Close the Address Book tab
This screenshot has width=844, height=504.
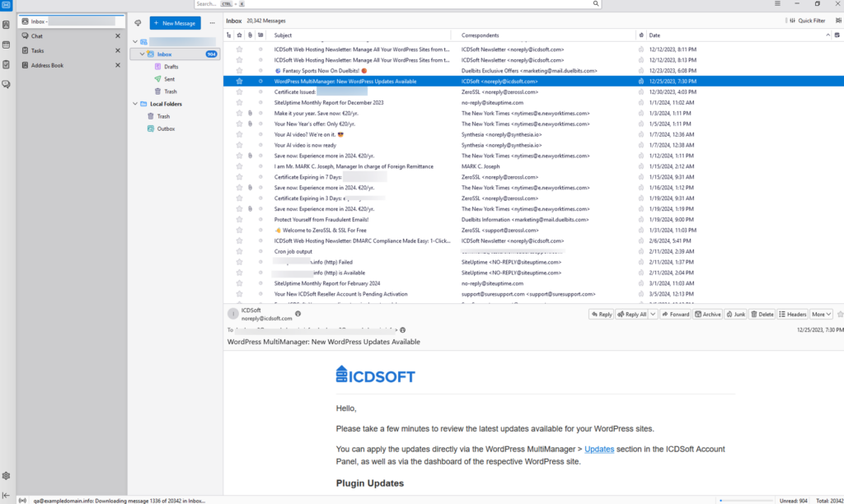(118, 65)
